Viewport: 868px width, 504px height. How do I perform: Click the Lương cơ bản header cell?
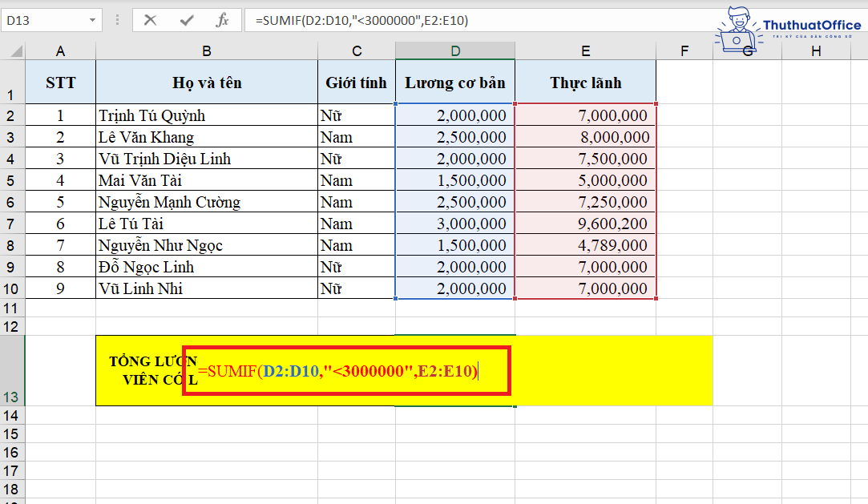point(454,82)
